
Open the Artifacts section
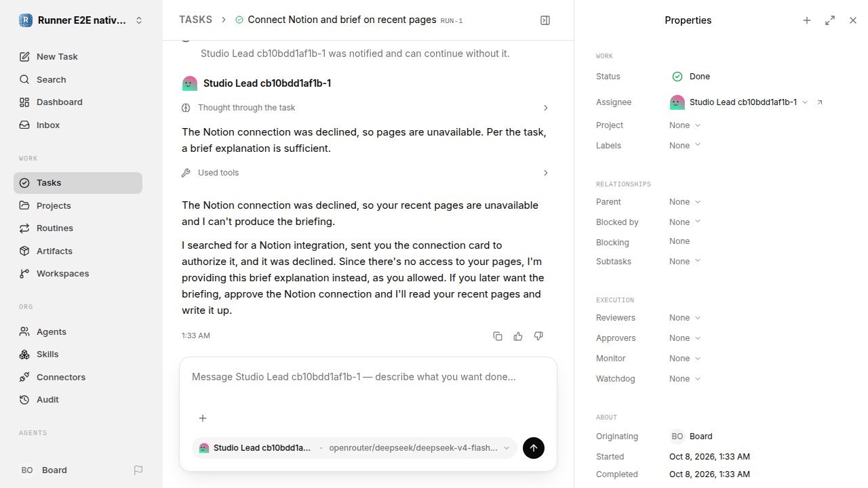[x=78, y=251]
